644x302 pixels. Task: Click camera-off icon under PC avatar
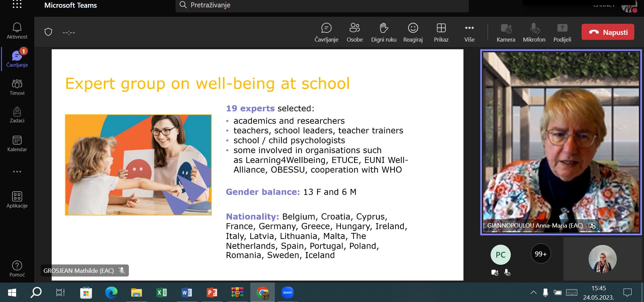(495, 273)
